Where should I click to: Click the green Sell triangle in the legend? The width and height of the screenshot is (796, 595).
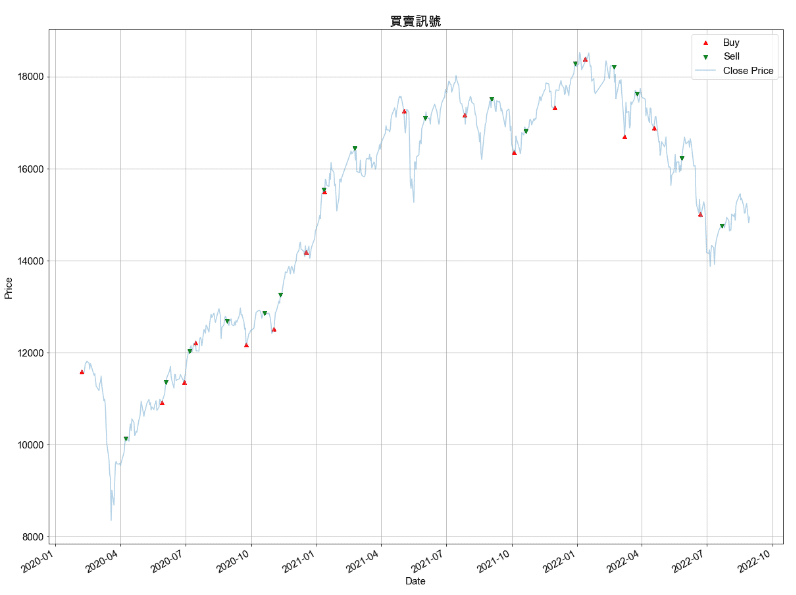point(705,57)
